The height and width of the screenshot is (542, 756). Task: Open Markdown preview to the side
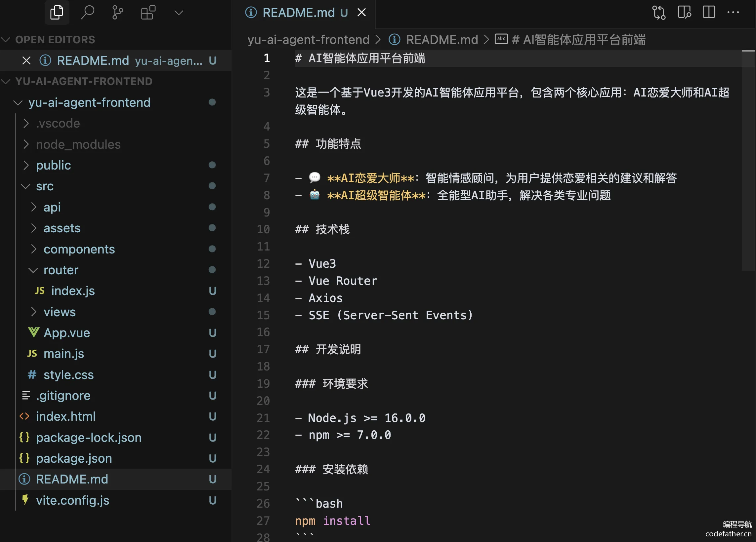684,13
